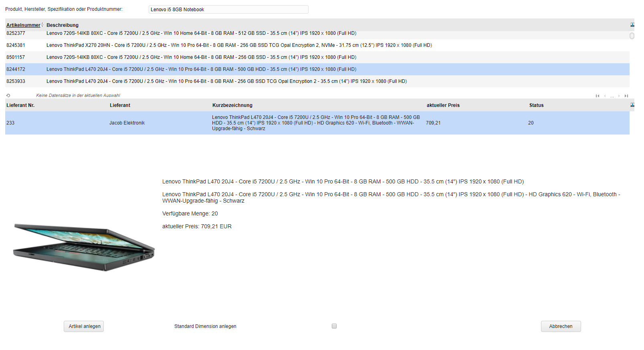Go to the previous results page
Viewport: 644px width, 350px height.
pyautogui.click(x=605, y=96)
